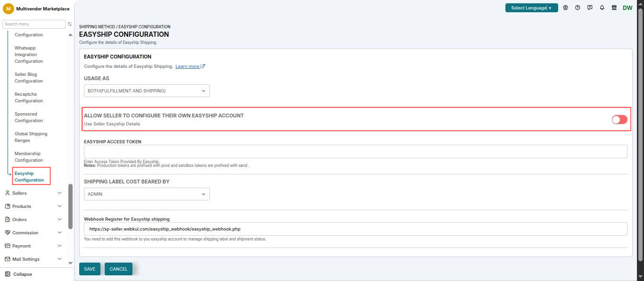Click 'Webhook Register for Easyship shipping' label

coord(127,219)
